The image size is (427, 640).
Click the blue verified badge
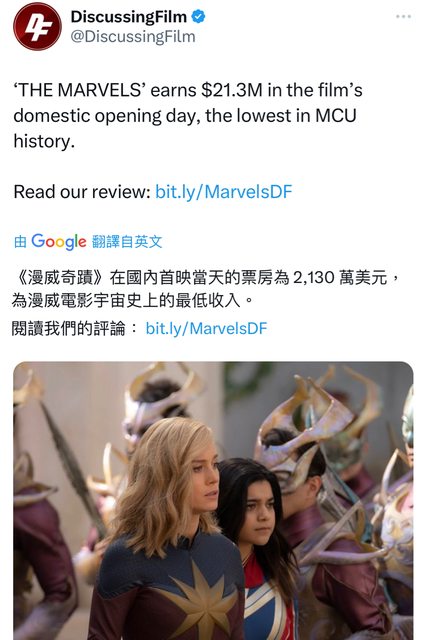198,17
